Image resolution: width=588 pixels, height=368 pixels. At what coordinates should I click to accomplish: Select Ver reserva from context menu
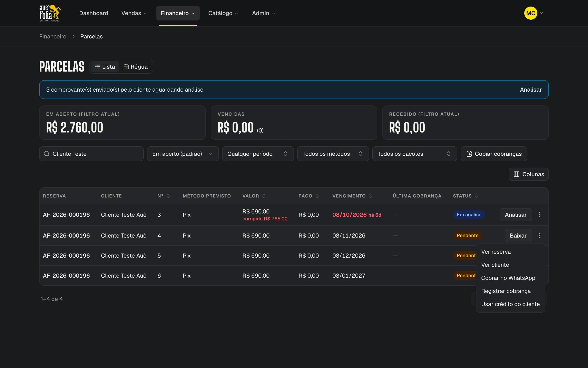click(510, 252)
